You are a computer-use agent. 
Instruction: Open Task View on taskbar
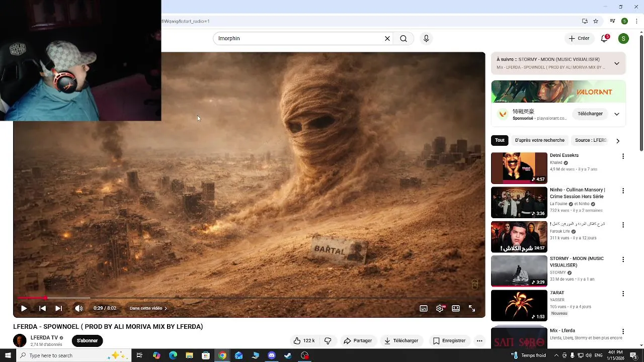[139, 355]
